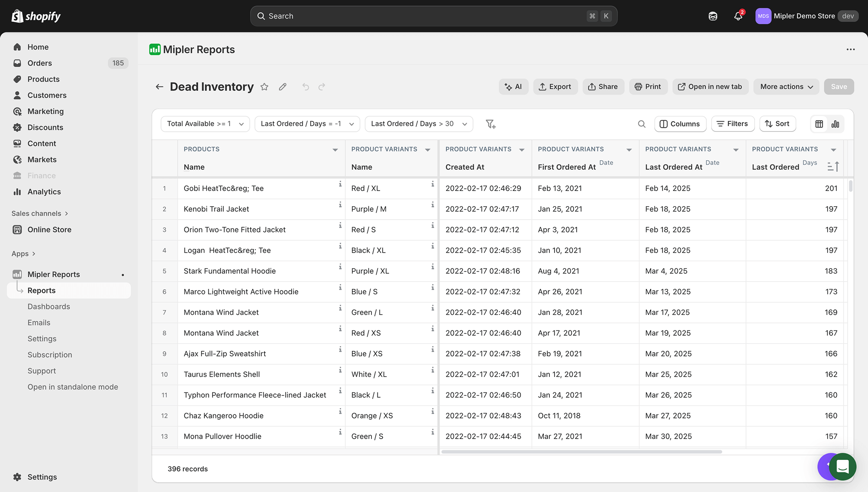Screen dimensions: 868x492
Task: Click the Columns button
Action: coord(680,124)
